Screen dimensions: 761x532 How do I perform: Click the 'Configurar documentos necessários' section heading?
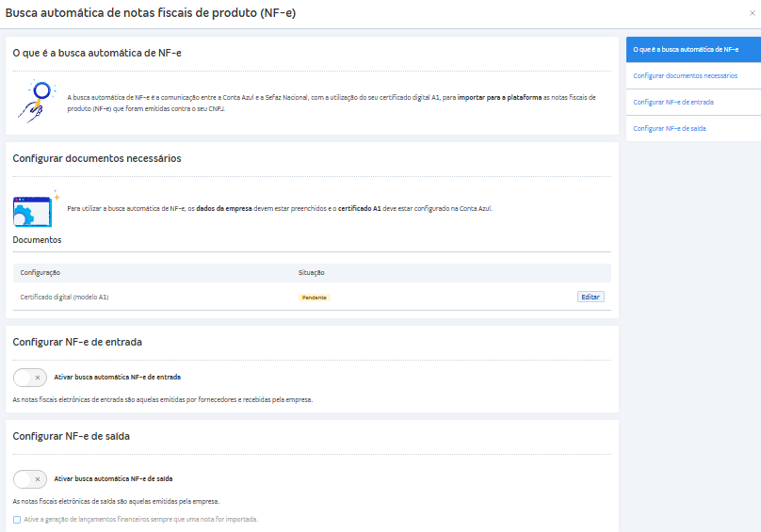pyautogui.click(x=97, y=159)
